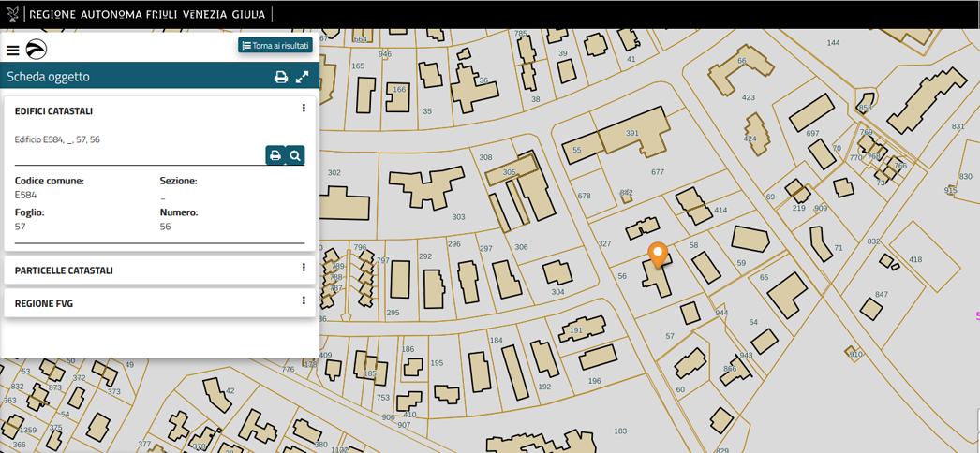
Task: Click Torna ai risultati button
Action: click(x=275, y=45)
